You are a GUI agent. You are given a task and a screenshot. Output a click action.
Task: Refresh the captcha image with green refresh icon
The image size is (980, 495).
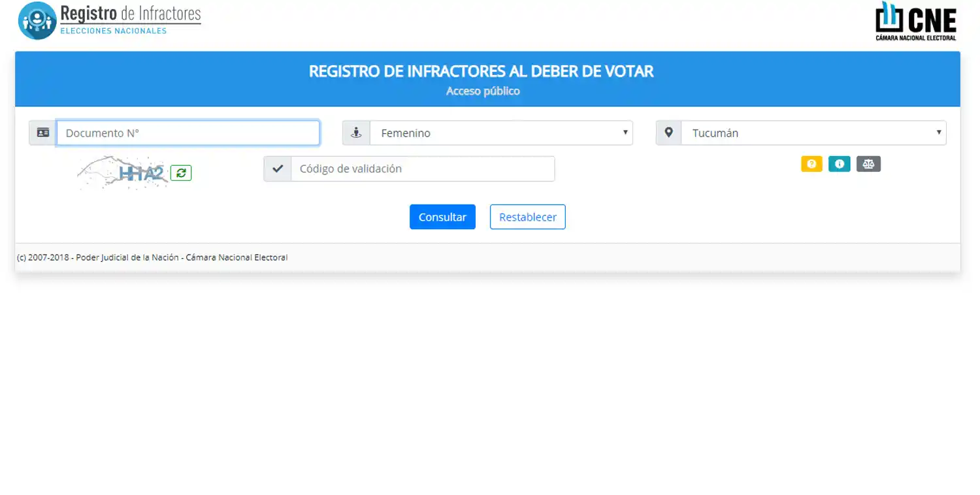tap(181, 172)
